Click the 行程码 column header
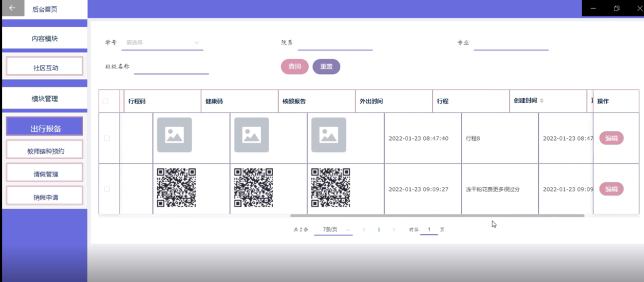This screenshot has height=282, width=644. coord(162,101)
